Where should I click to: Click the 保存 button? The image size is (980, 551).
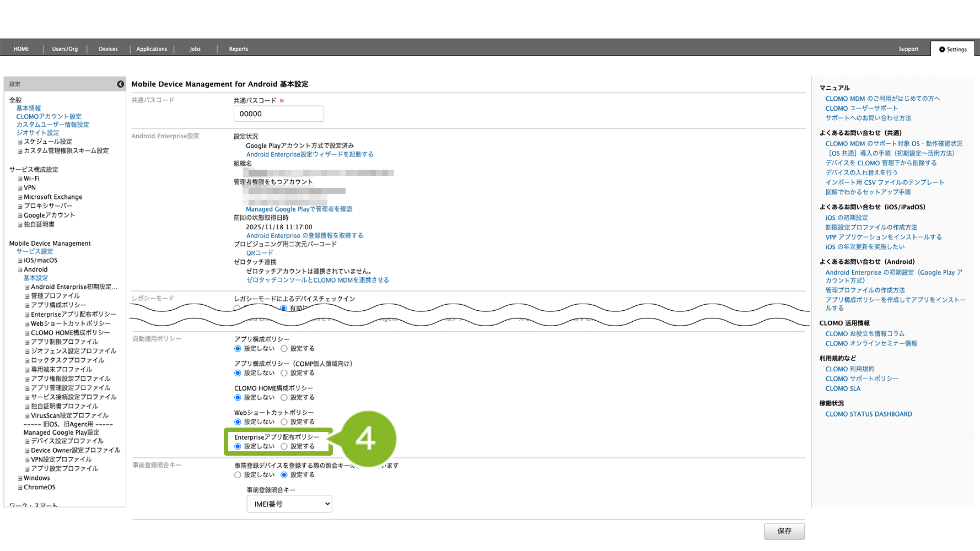point(784,531)
